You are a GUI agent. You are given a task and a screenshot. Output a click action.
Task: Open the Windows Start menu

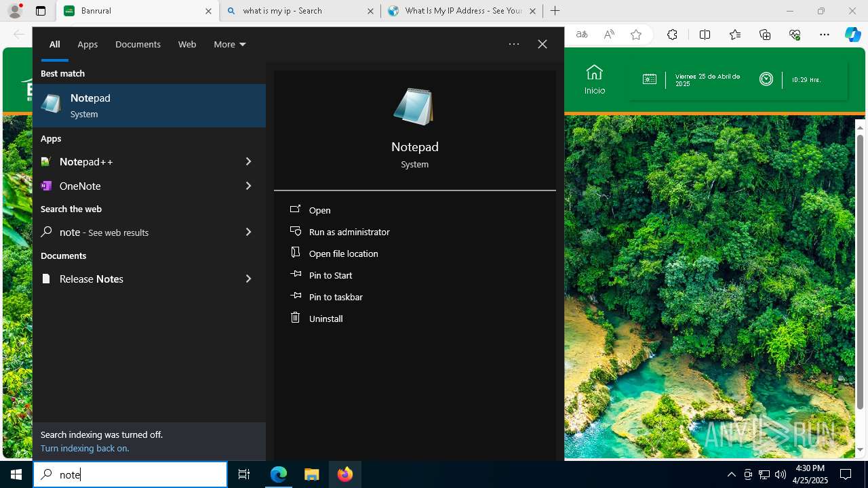point(16,474)
